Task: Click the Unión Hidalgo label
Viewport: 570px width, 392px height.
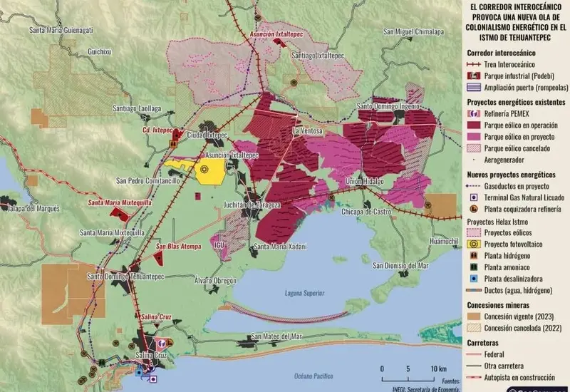Action: (x=365, y=181)
